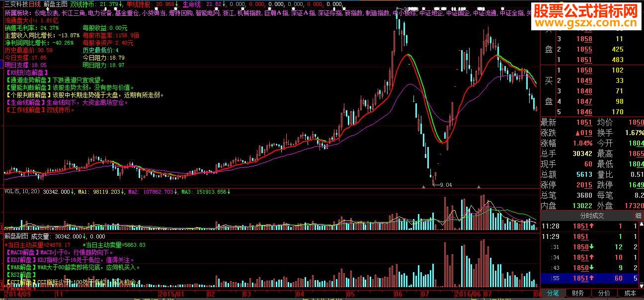Click the 总额 value 5613
The height and width of the screenshot is (300, 644).
point(583,175)
